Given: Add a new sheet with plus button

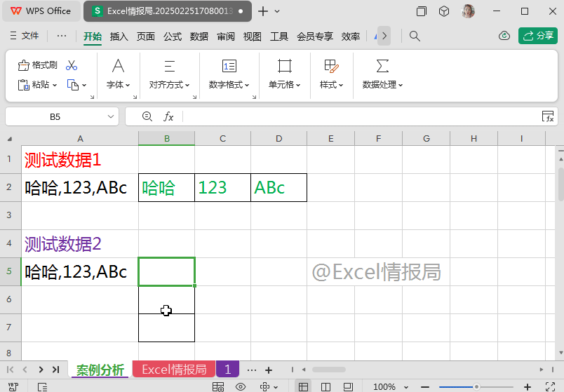Looking at the screenshot, I should point(269,370).
